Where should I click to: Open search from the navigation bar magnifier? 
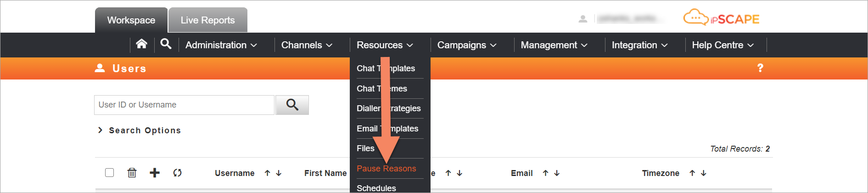click(x=166, y=44)
